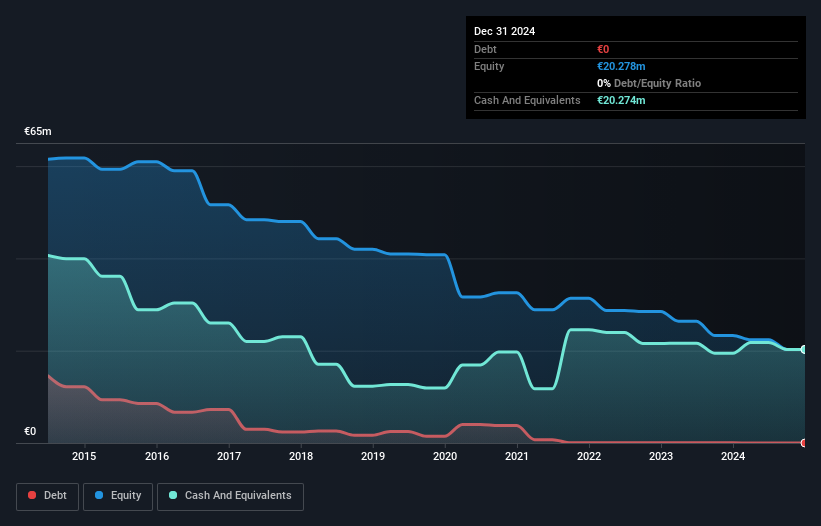Click the Equity value €20.278m
This screenshot has width=821, height=526.
coord(621,66)
